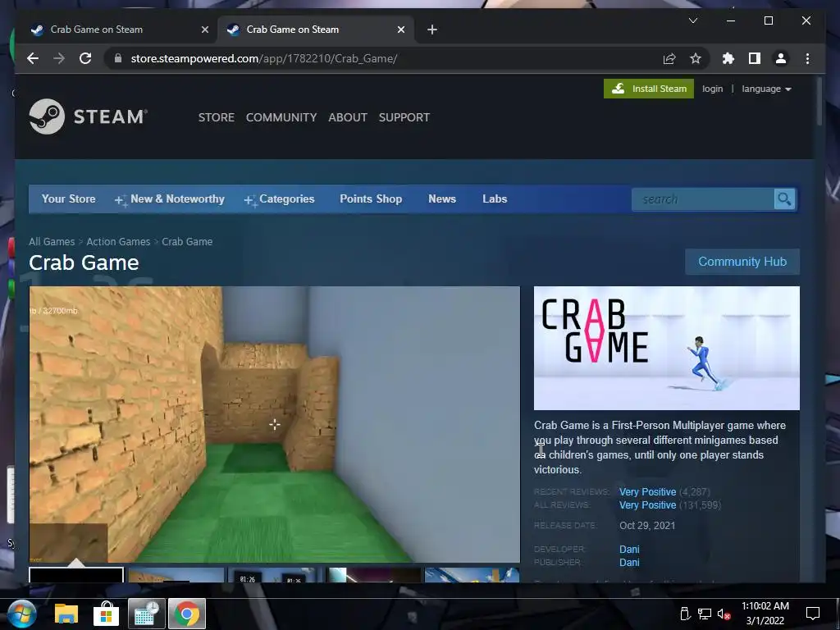The height and width of the screenshot is (630, 840).
Task: Go back to the previous page
Action: (x=33, y=58)
